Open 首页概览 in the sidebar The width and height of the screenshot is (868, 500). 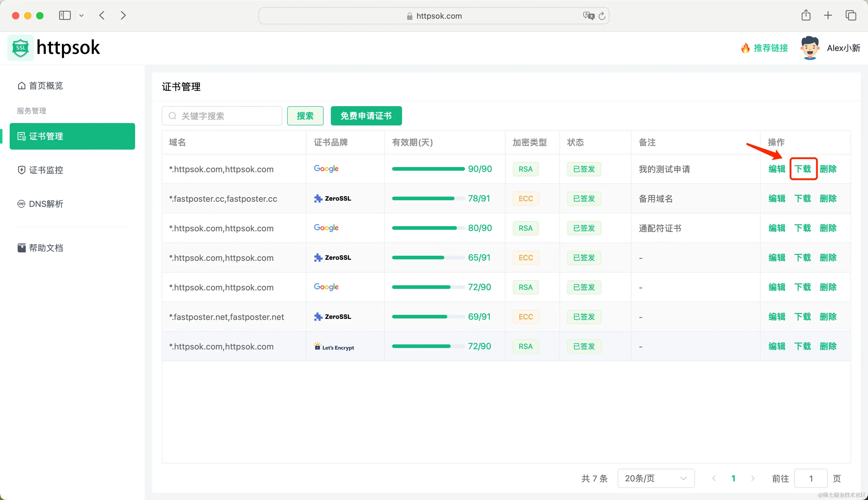tap(46, 86)
